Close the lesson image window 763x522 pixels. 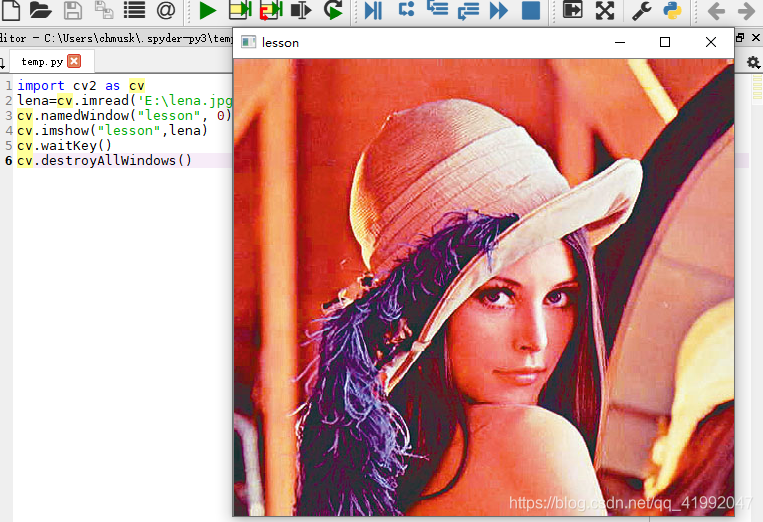710,42
